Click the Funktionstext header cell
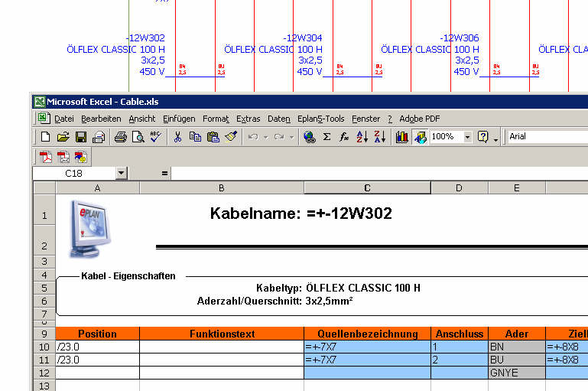This screenshot has width=588, height=391. click(222, 334)
